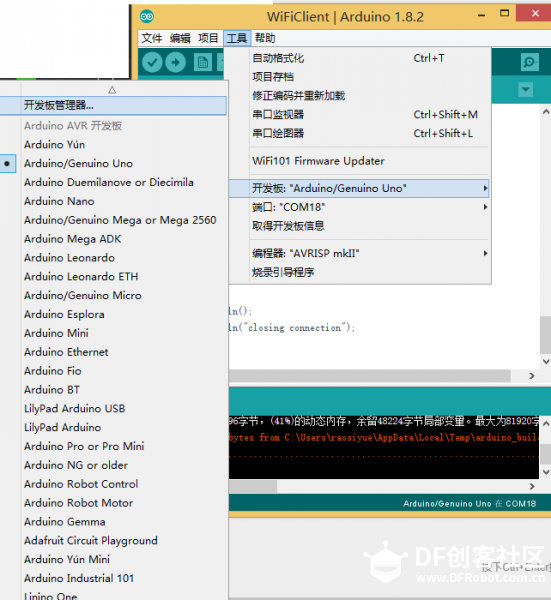Image resolution: width=551 pixels, height=600 pixels.
Task: Open the tab dropdown arrow below Serial Monitor
Action: (x=526, y=90)
